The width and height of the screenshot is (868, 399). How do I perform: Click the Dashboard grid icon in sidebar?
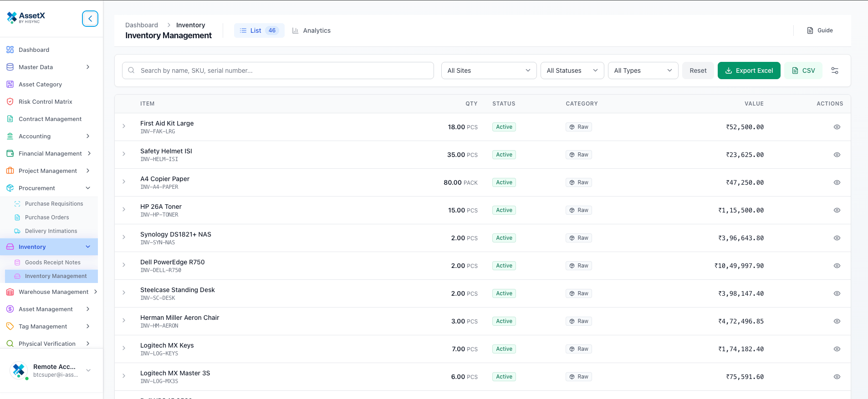coord(10,50)
